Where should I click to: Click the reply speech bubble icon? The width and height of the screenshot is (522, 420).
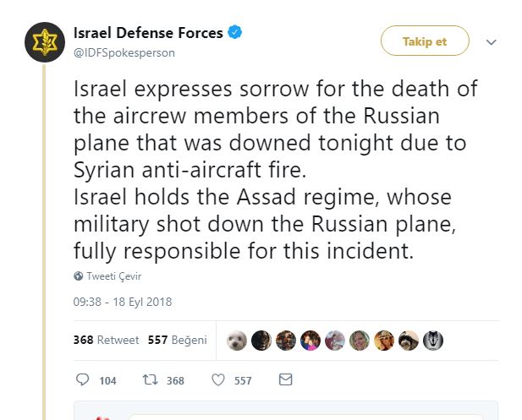[x=82, y=380]
